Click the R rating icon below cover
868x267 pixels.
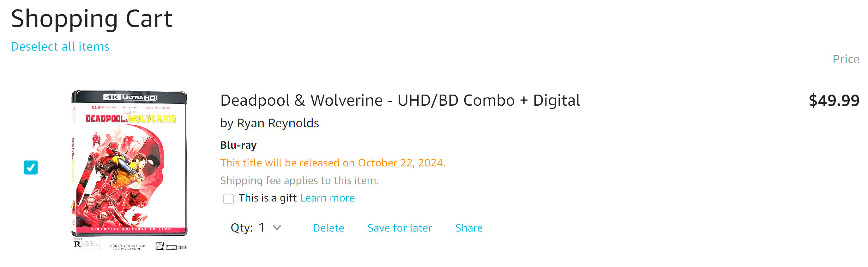click(x=77, y=244)
